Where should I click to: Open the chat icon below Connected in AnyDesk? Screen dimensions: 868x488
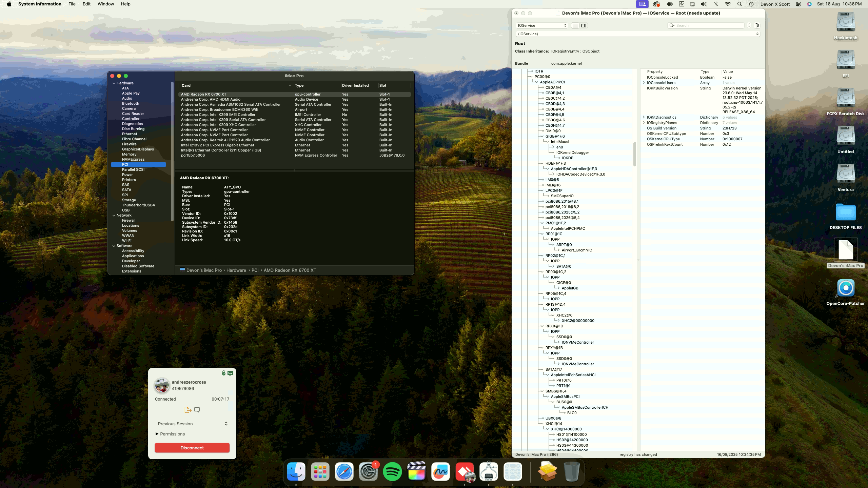[197, 410]
